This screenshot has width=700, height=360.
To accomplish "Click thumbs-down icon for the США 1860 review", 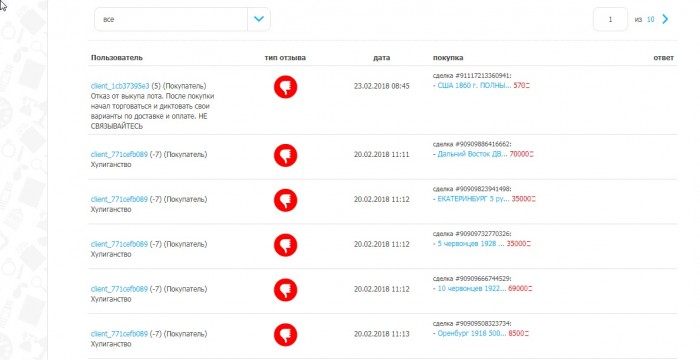I will [285, 87].
